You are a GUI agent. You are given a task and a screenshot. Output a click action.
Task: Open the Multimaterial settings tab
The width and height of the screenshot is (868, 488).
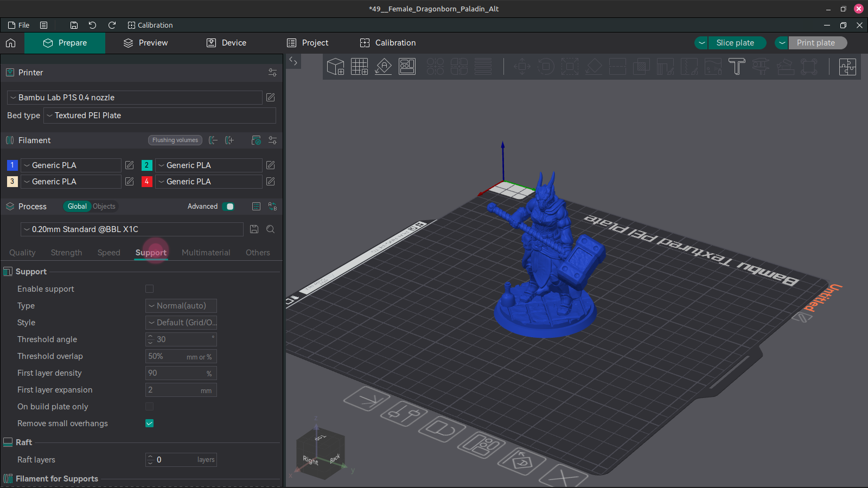pos(206,252)
